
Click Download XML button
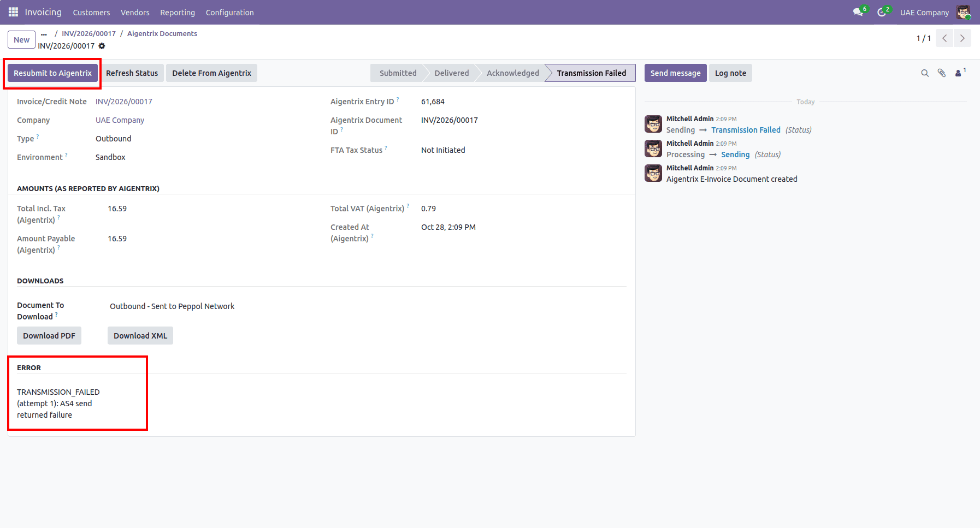coord(140,336)
